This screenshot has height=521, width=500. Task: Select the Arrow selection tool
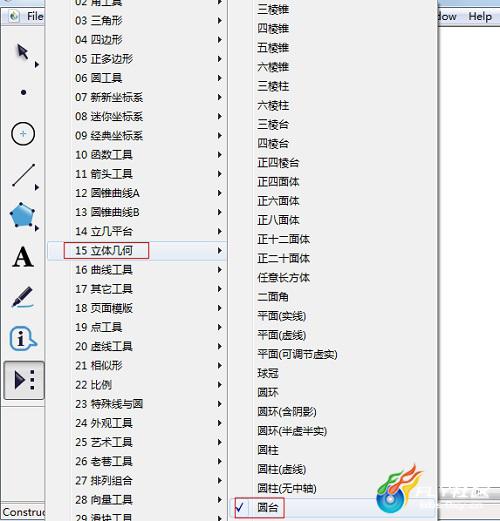coord(23,53)
